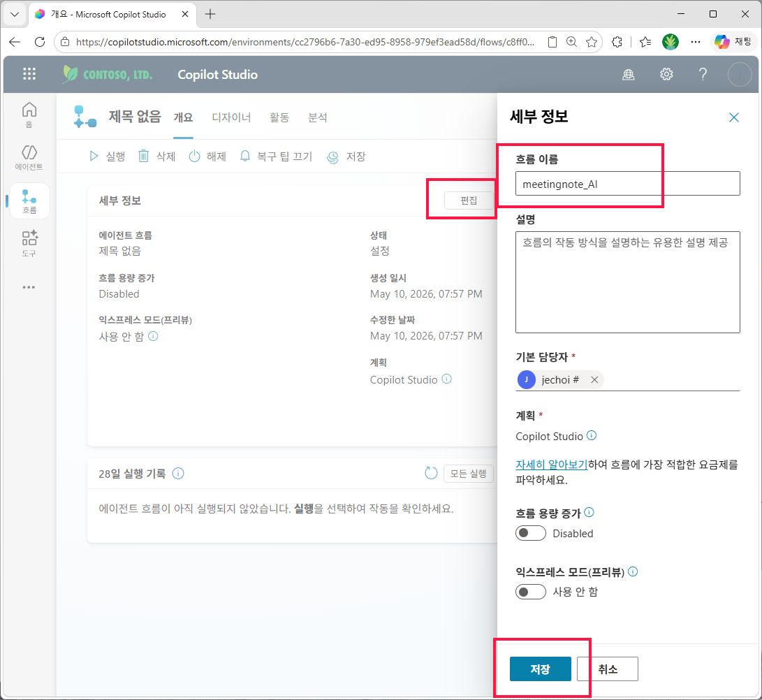Click the Contoso, Ltd. logo
Viewport: 762px width, 700px height.
coord(108,74)
